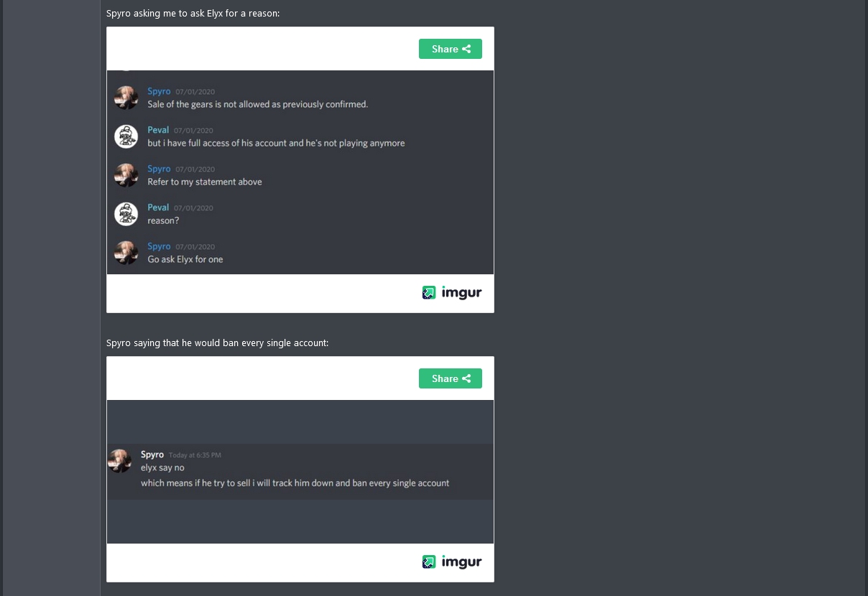
Task: Click the Spyro username above 'elyx say no'
Action: (152, 455)
